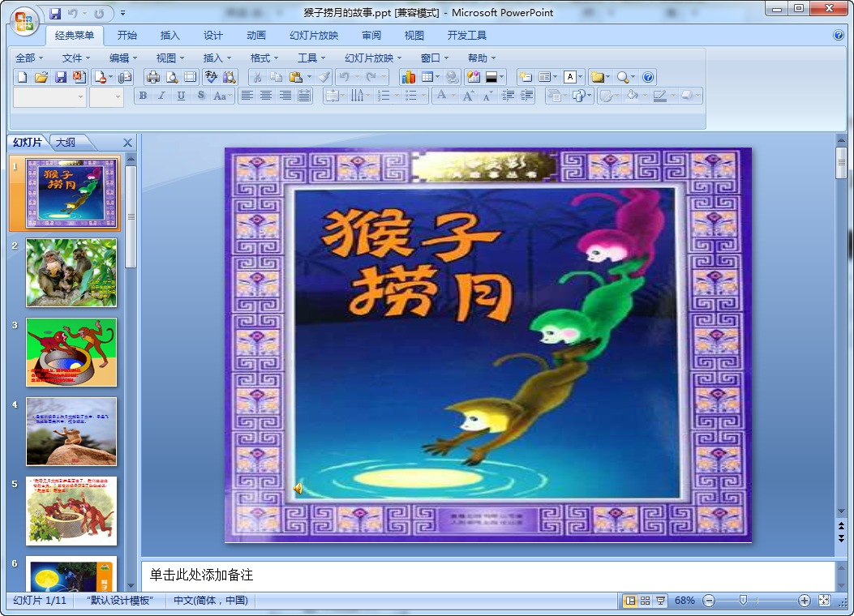
Task: Click the Print icon
Action: click(x=153, y=77)
